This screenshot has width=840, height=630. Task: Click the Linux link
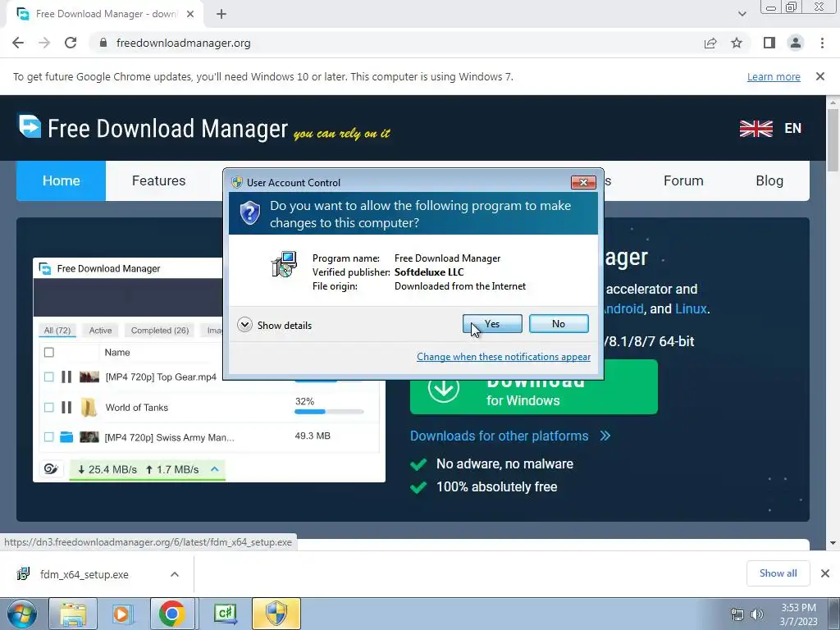coord(691,308)
